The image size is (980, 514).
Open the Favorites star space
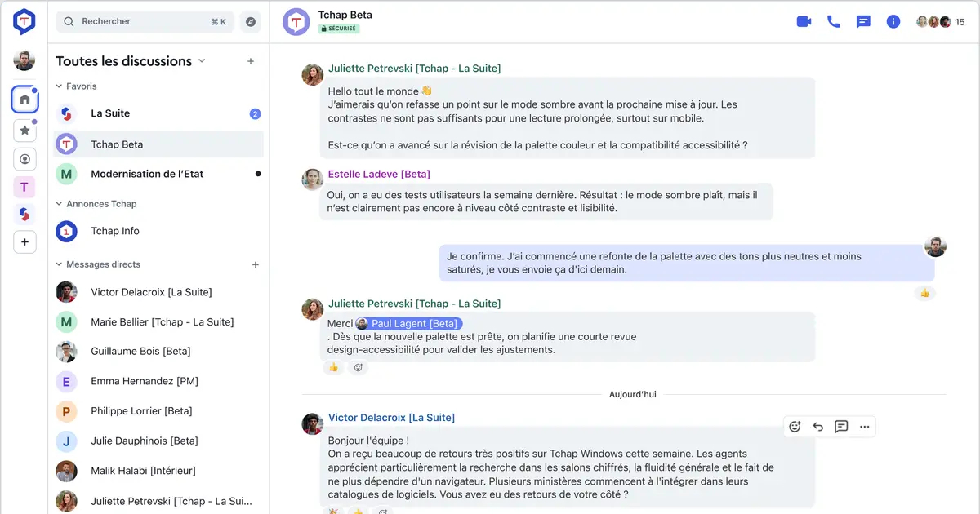[24, 130]
